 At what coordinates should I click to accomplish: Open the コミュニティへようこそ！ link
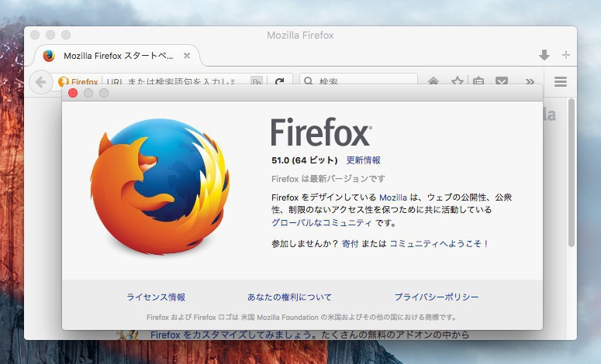point(439,243)
